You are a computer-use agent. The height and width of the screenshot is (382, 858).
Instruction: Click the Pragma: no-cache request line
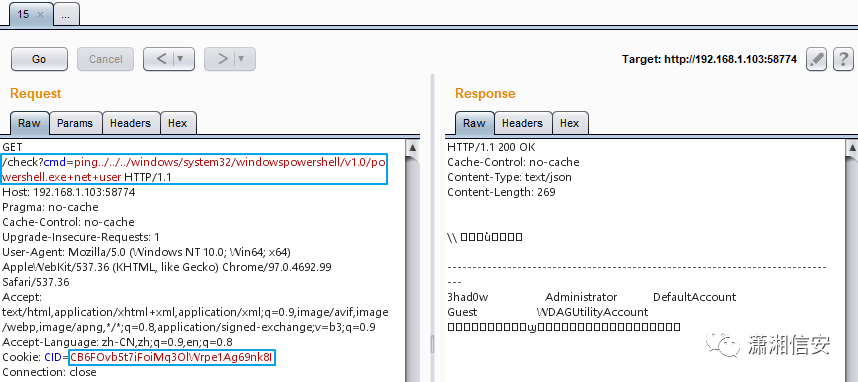click(x=50, y=207)
